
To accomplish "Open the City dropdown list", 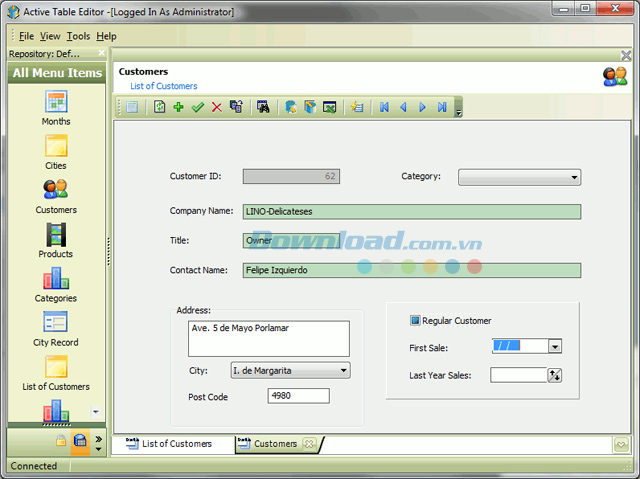I will 343,371.
